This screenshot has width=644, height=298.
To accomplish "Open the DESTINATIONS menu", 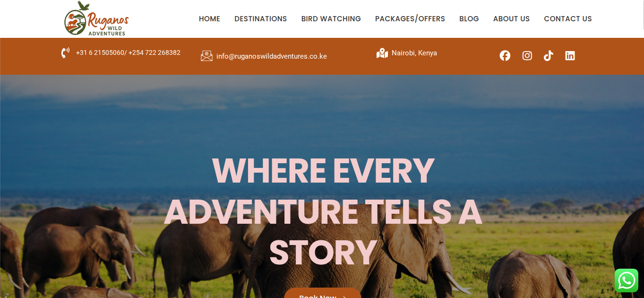I will 260,19.
